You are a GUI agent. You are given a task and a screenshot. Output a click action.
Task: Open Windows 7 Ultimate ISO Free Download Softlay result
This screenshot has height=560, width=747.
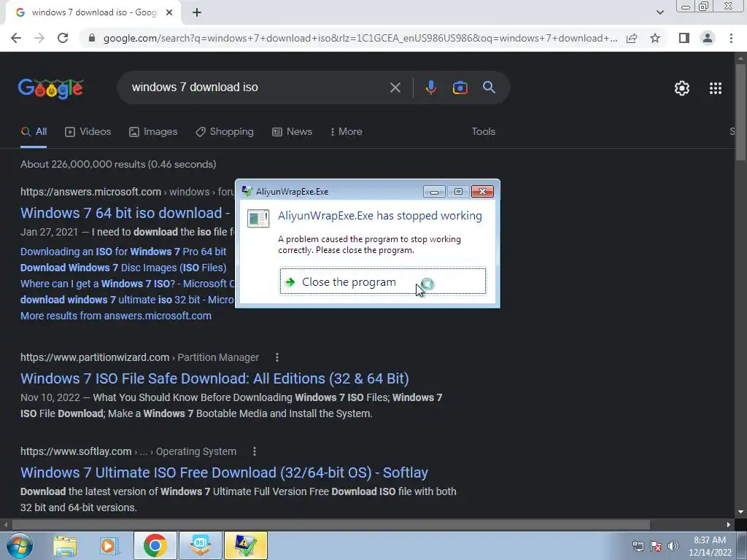click(x=224, y=472)
